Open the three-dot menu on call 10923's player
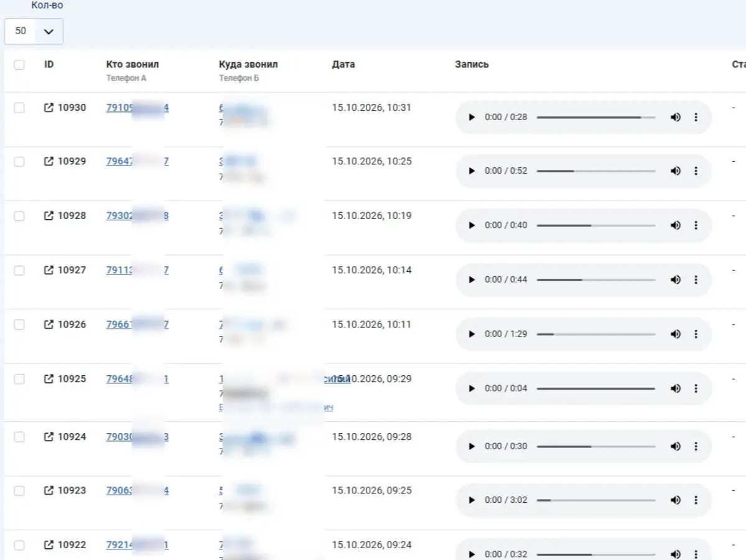 (x=696, y=500)
